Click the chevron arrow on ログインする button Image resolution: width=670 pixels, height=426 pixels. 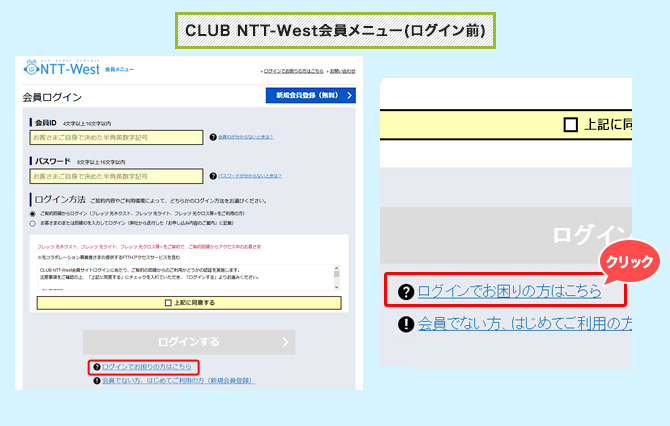pos(285,342)
